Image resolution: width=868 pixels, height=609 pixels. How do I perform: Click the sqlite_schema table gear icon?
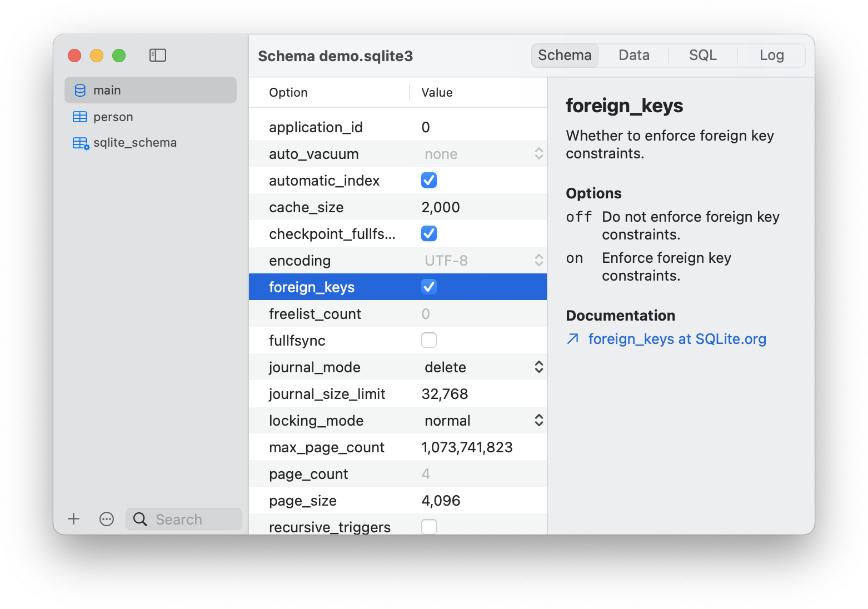pos(81,143)
